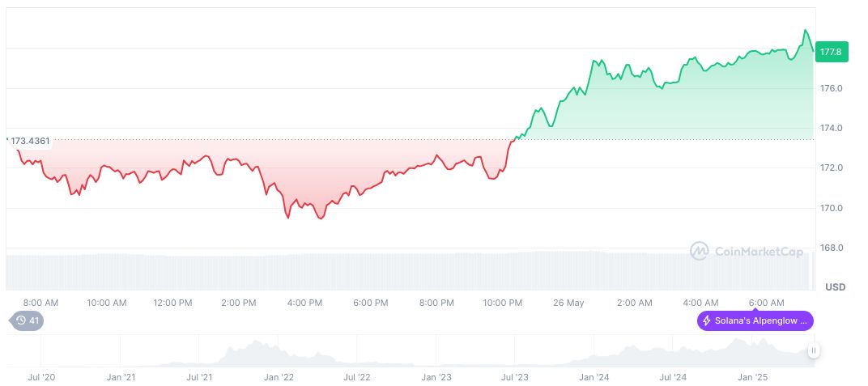Click the 10:00 PM time axis label

click(x=503, y=303)
